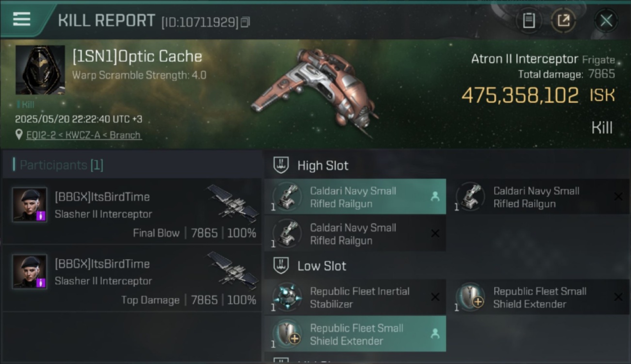Click the Republic Fleet Inertial Stabilizer icon
Viewport: 631px width, 364px height.
(x=287, y=297)
